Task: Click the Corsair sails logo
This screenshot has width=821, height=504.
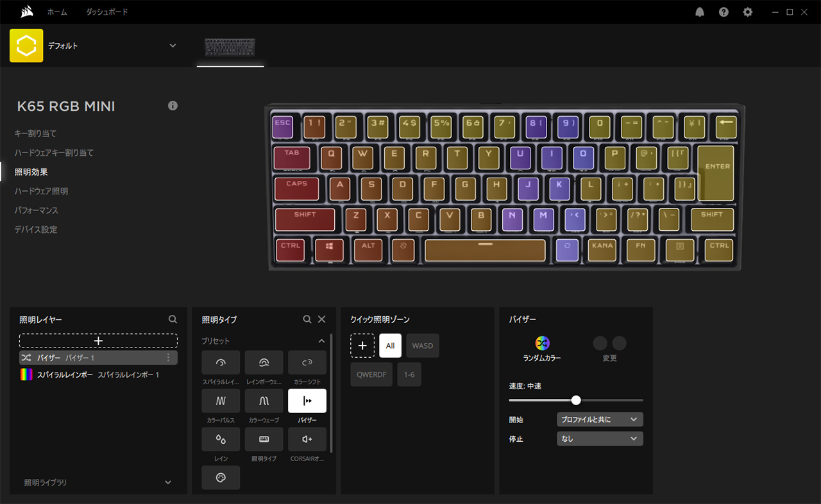Action: coord(26,12)
